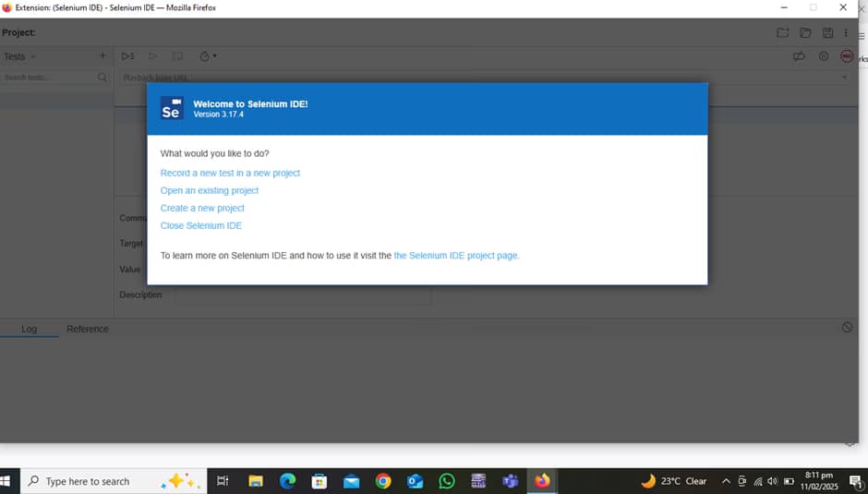Click the battery status tray icon
The image size is (868, 494).
[789, 481]
